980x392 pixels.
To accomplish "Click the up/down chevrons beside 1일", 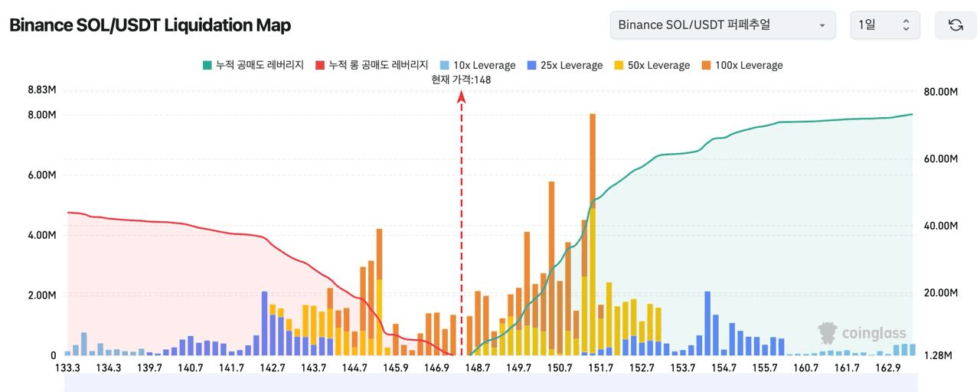I will pyautogui.click(x=906, y=25).
